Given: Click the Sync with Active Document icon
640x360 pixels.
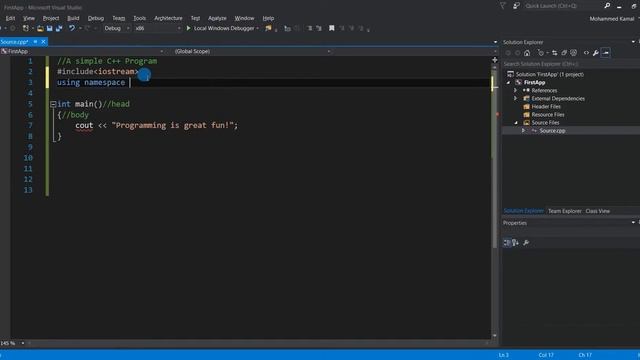Looking at the screenshot, I should click(554, 53).
